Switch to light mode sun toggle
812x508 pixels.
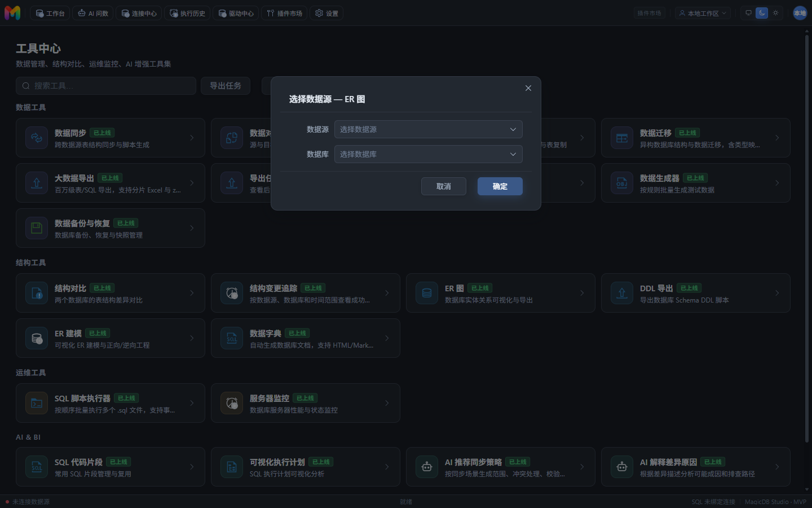(775, 13)
